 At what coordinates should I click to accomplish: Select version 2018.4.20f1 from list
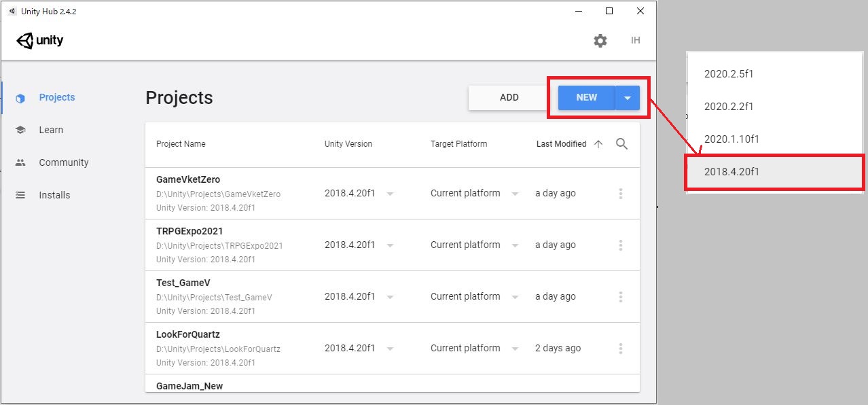tap(775, 172)
